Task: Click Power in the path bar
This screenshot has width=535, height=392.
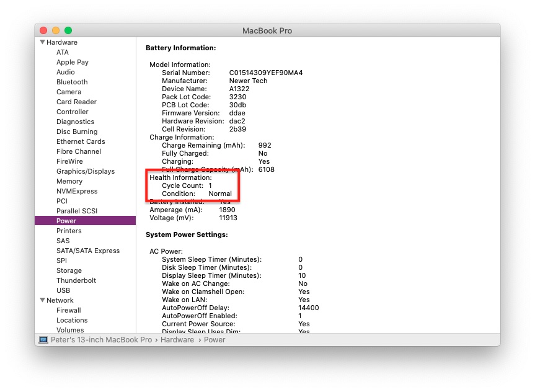Action: click(214, 340)
